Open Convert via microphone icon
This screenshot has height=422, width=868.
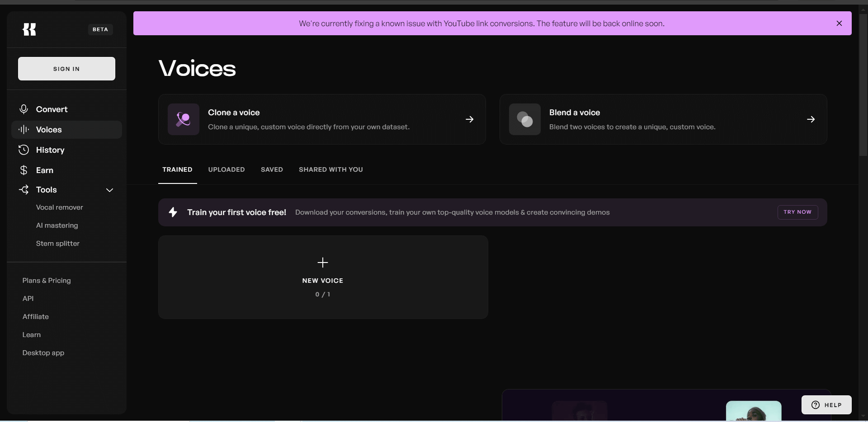tap(24, 109)
